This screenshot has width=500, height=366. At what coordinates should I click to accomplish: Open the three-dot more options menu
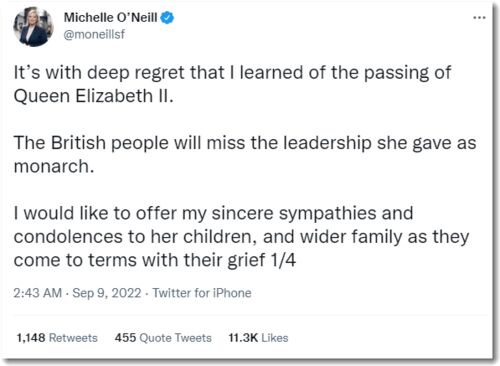(479, 17)
